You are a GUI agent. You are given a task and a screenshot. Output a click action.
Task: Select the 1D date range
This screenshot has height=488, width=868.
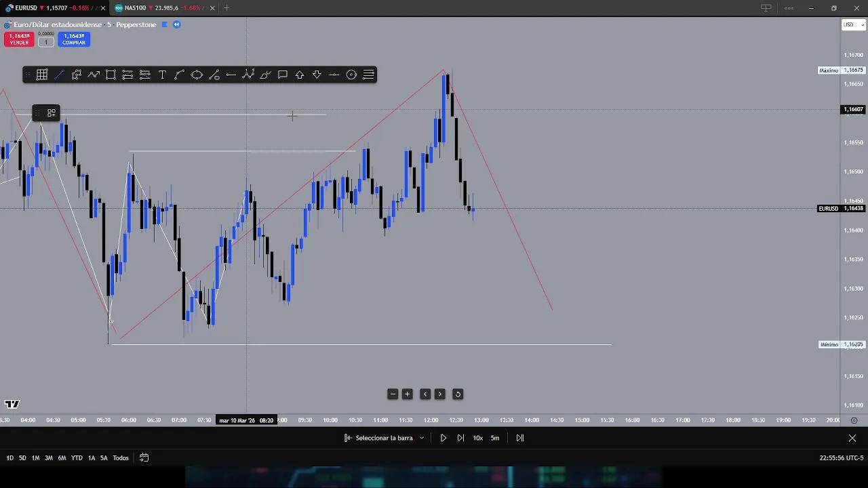pos(10,458)
